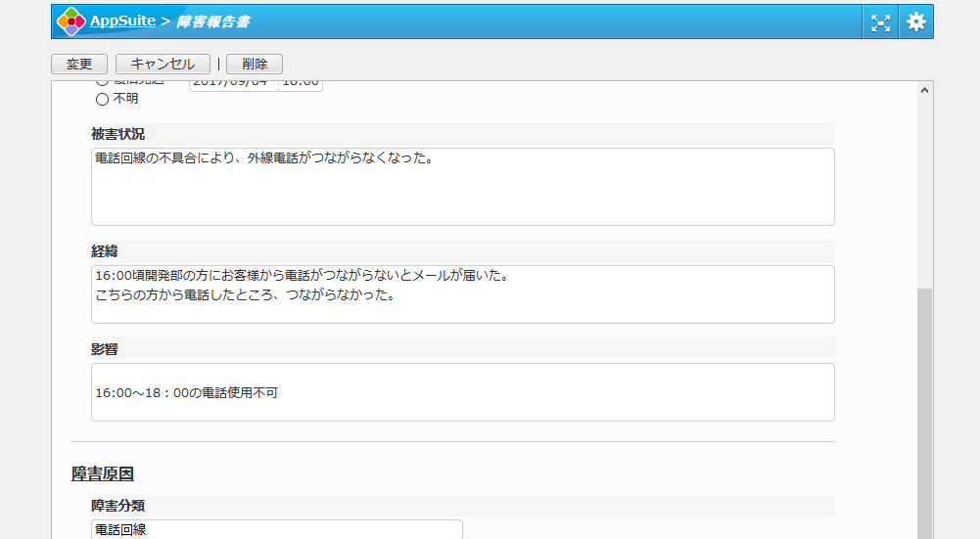Select the 不明 radio button
The height and width of the screenshot is (539, 980).
pos(102,99)
